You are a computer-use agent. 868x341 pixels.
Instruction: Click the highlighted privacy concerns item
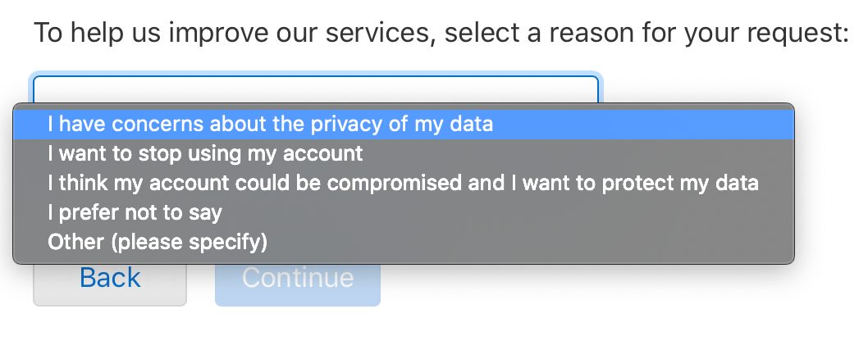pos(271,125)
